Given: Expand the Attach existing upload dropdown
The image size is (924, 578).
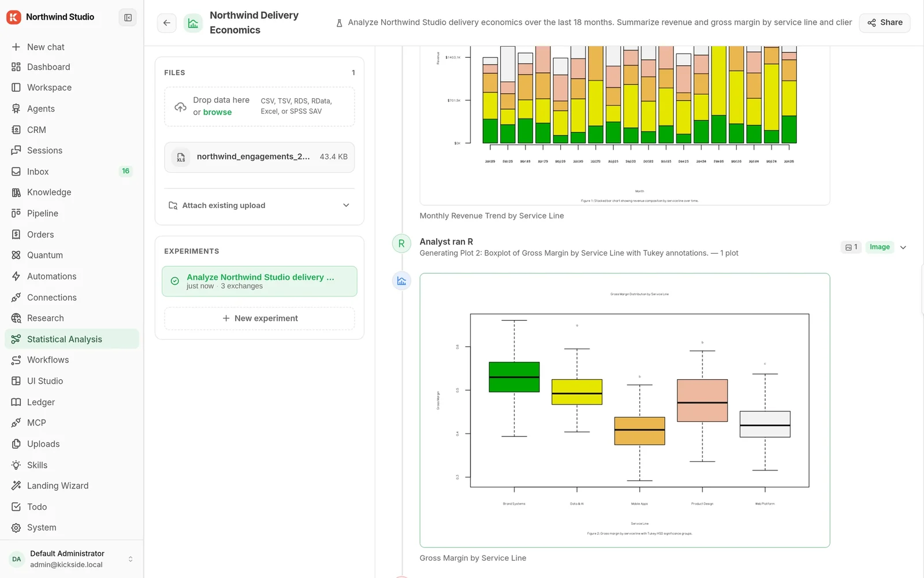Looking at the screenshot, I should pos(259,206).
